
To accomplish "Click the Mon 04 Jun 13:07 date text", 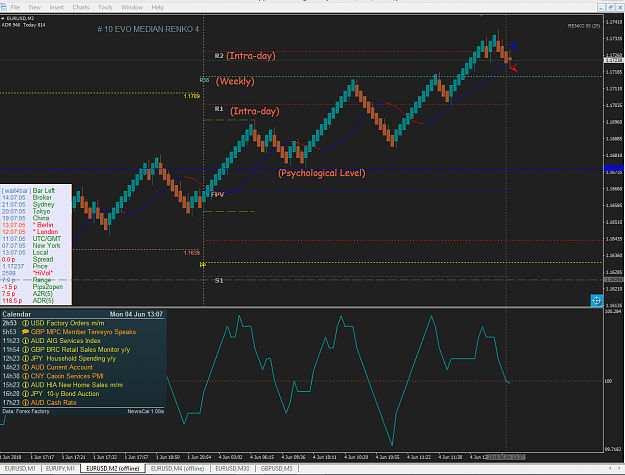I will point(136,314).
